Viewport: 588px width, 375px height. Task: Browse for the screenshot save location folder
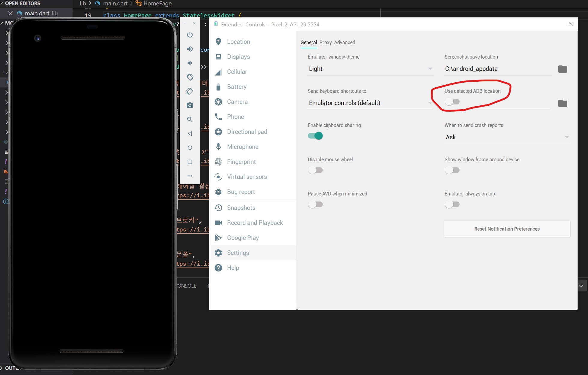click(563, 69)
